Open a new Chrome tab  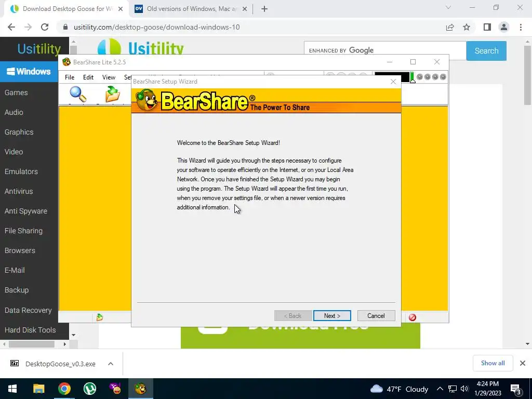(x=264, y=9)
